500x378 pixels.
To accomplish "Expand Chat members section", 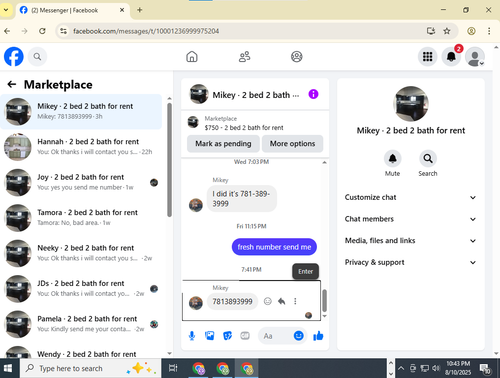I will [x=410, y=219].
